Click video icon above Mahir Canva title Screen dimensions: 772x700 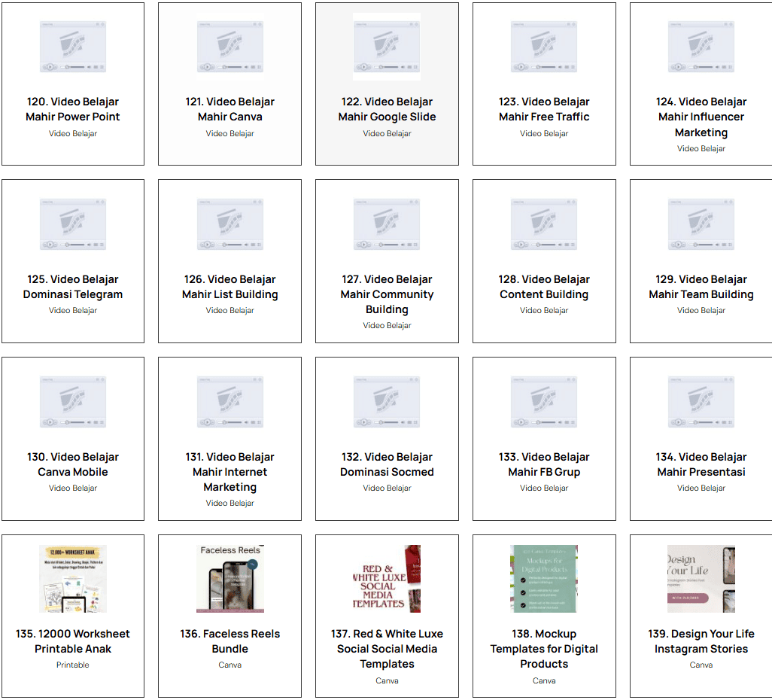coord(230,47)
